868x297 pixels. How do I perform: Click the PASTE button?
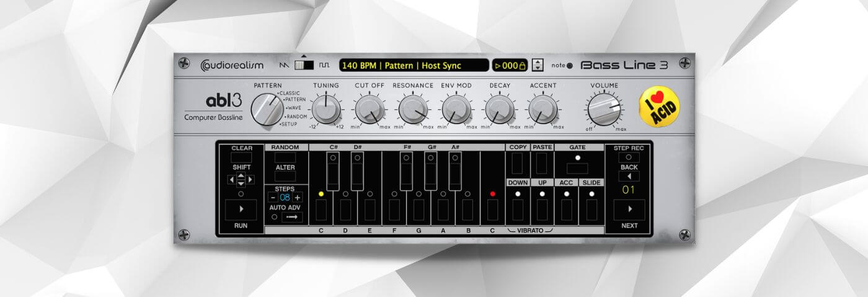pyautogui.click(x=542, y=162)
